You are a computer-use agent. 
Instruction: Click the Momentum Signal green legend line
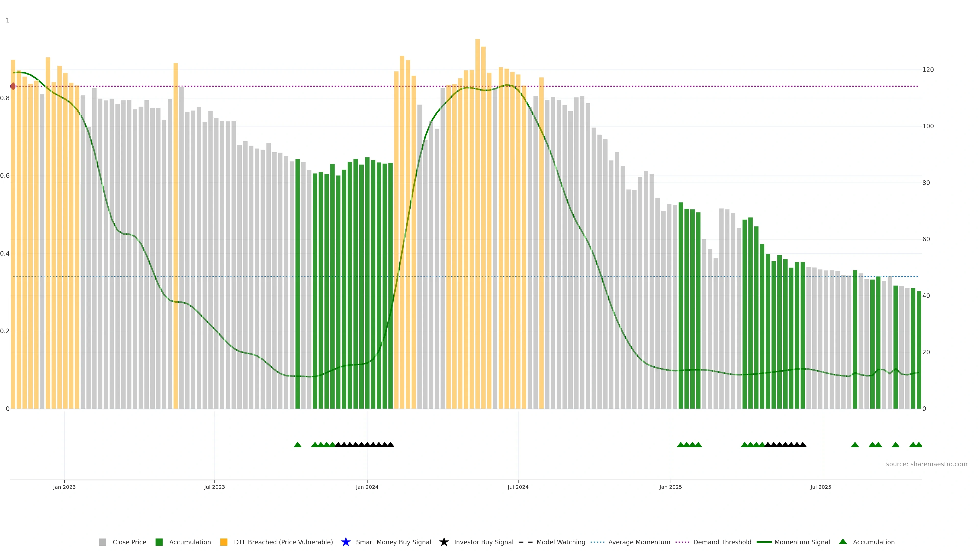pos(764,542)
